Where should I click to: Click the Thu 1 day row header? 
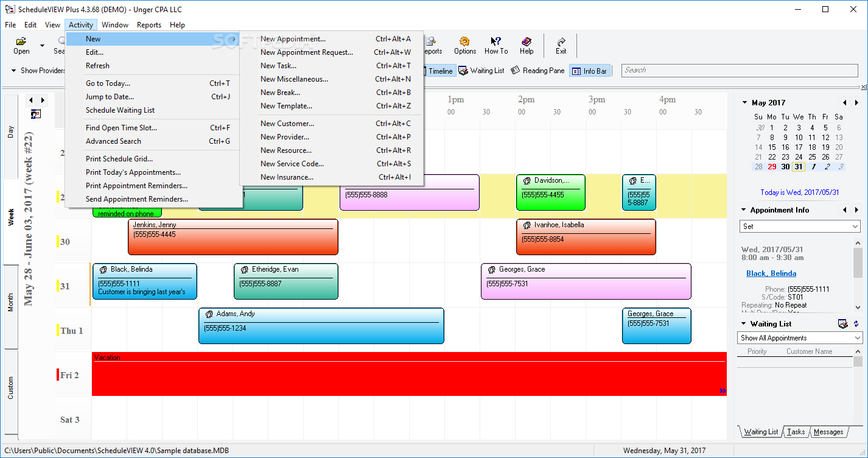(72, 331)
